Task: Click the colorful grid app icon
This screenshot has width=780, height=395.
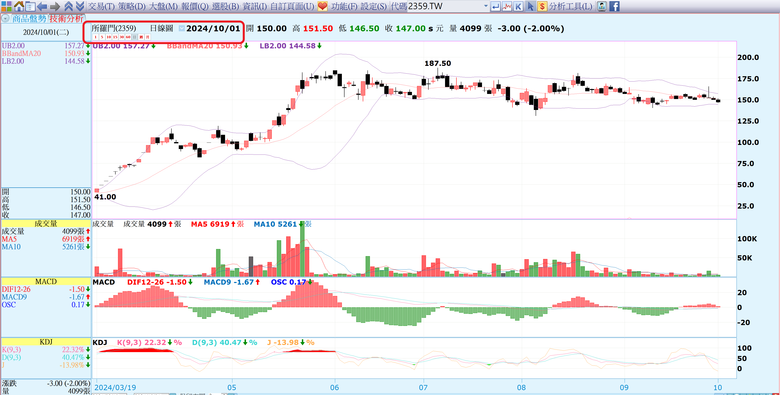Action: pyautogui.click(x=6, y=6)
